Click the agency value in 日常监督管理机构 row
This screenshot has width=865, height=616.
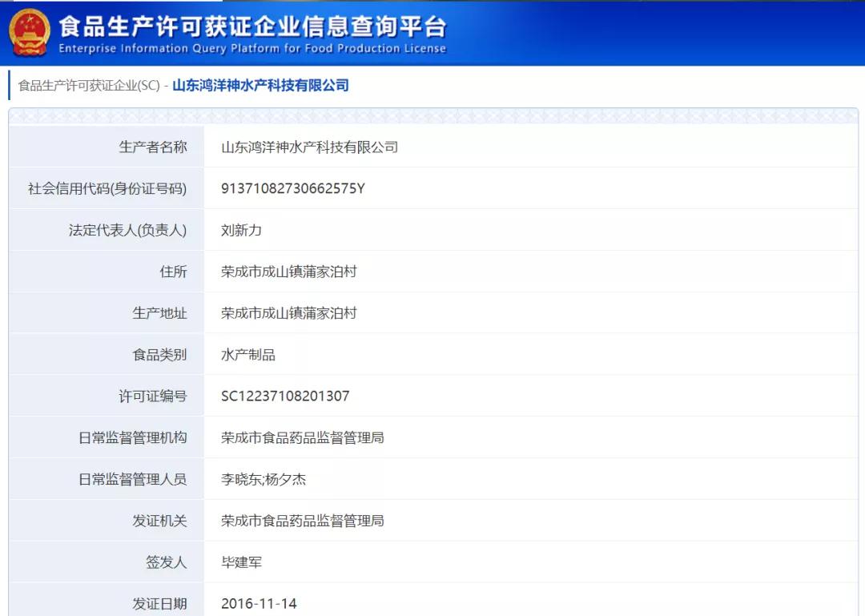[x=302, y=438]
